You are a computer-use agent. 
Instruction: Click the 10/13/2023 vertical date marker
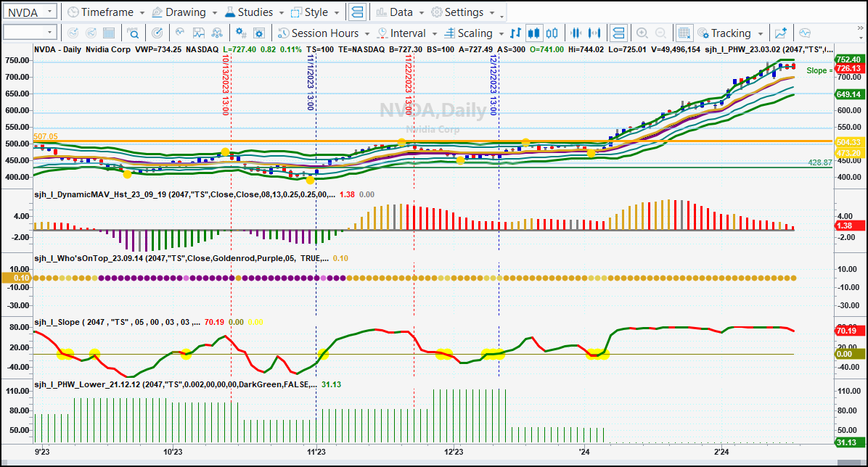pos(226,85)
